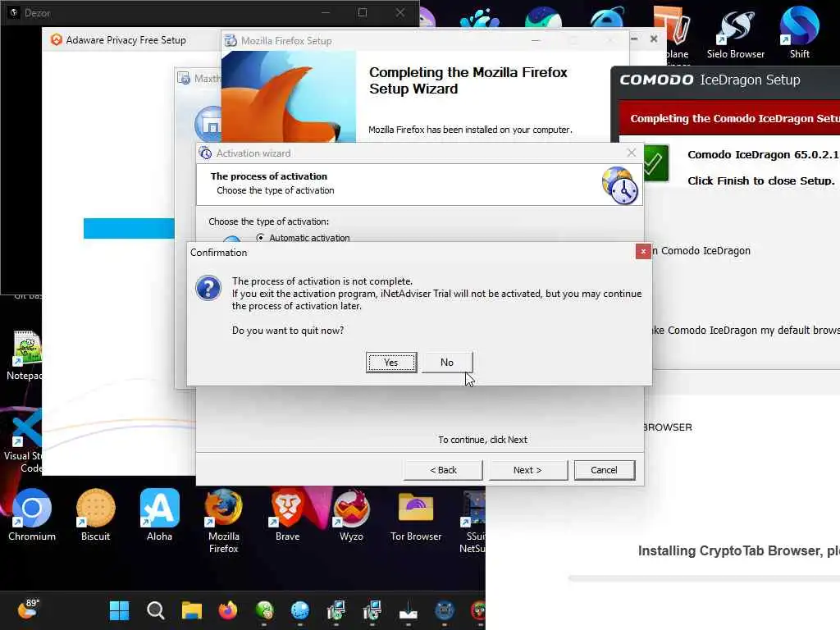Click the blue globe taskbar icon
The width and height of the screenshot is (840, 630).
coord(300,610)
